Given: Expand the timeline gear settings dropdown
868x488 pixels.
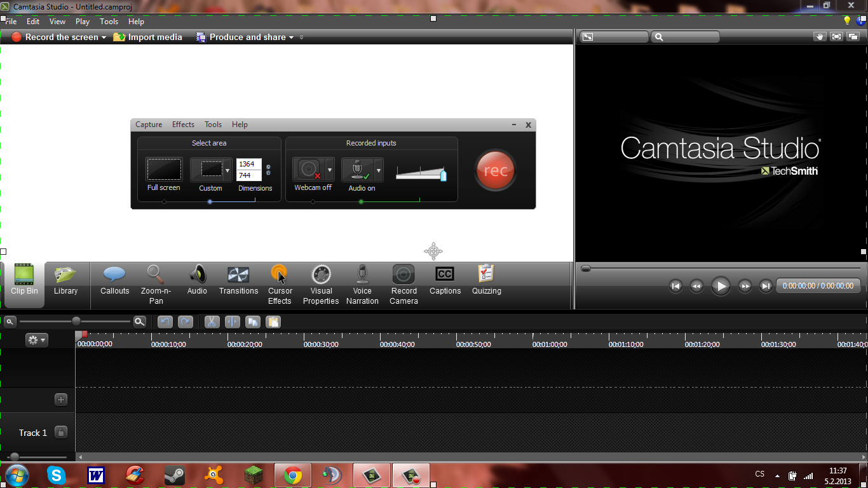Looking at the screenshot, I should [x=36, y=340].
